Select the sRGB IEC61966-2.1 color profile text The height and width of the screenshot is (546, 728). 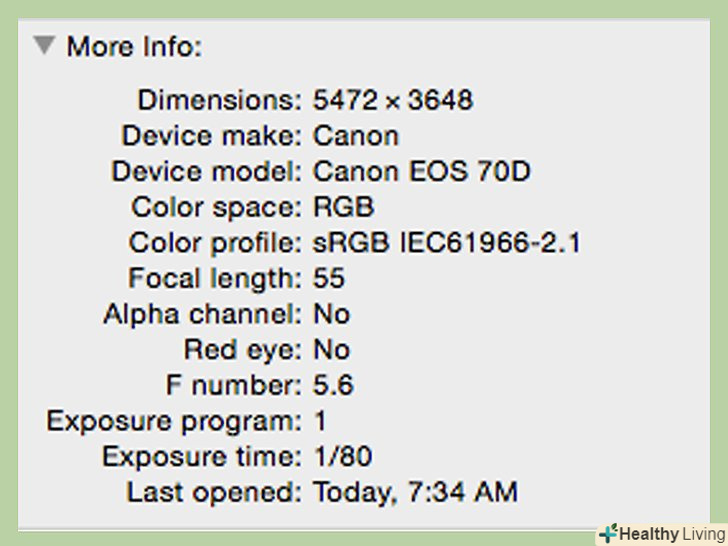pos(447,243)
